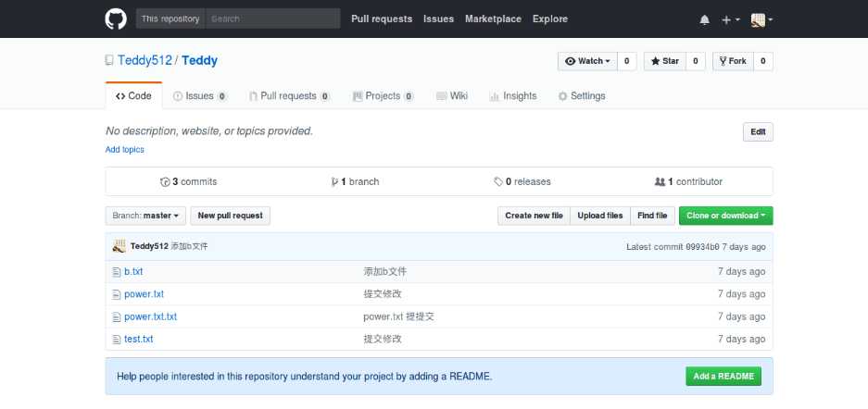Click the power.txt.txt file icon
The height and width of the screenshot is (409, 868).
point(116,317)
